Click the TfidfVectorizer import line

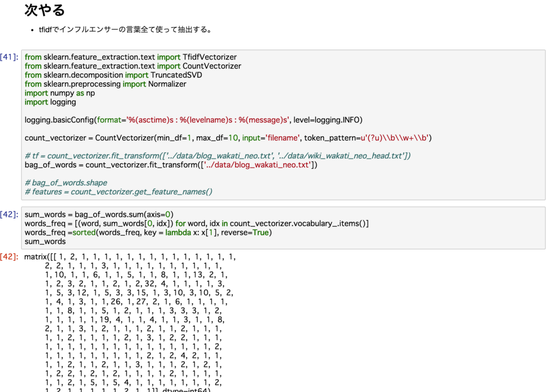130,57
